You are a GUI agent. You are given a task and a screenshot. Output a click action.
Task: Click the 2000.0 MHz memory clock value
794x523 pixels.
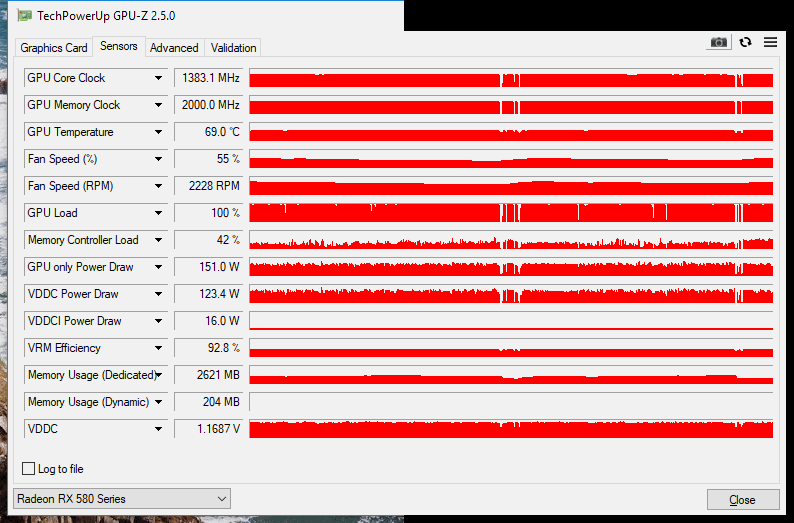coord(209,105)
